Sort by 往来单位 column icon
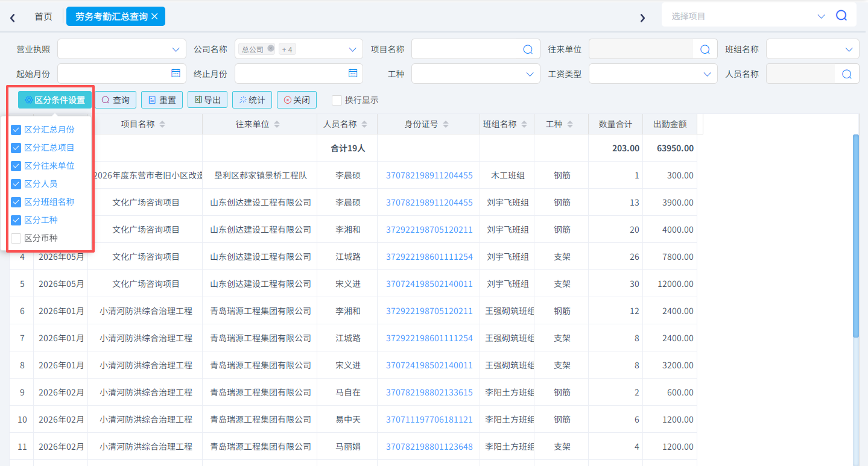This screenshot has height=466, width=868. [x=277, y=124]
